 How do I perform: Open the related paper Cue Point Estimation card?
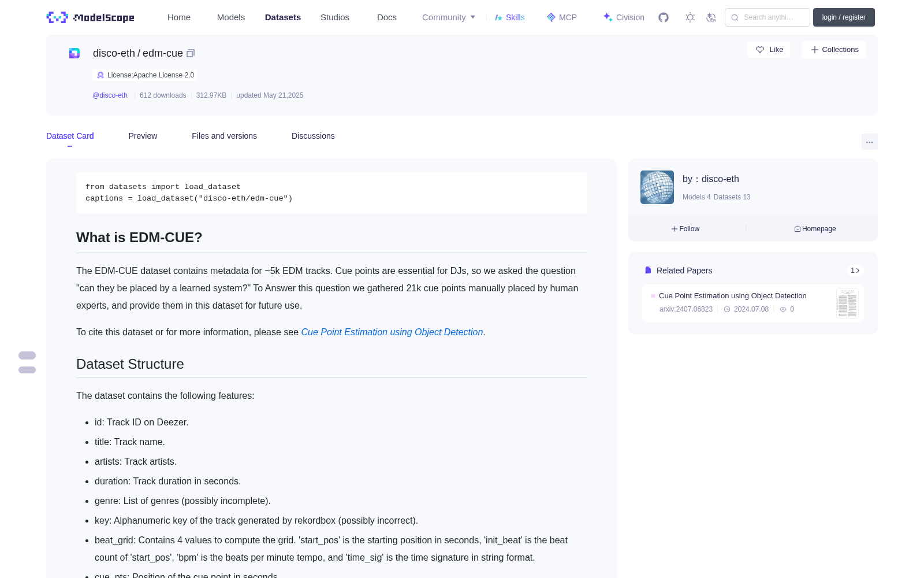753,303
